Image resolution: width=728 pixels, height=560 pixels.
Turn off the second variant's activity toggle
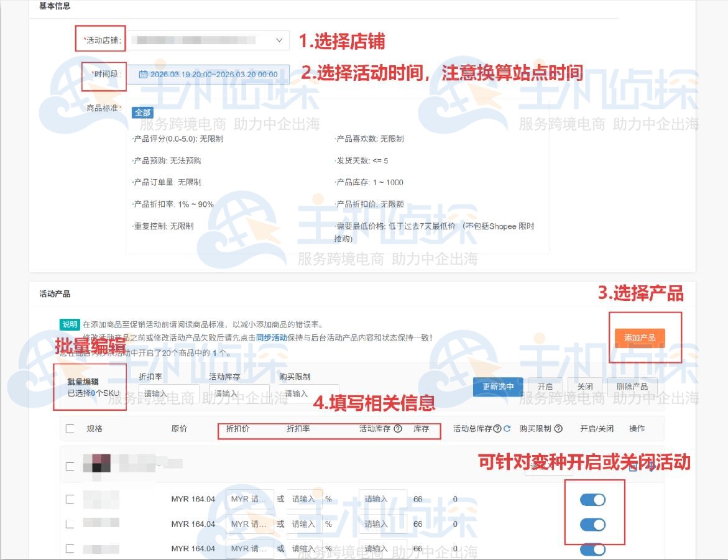593,525
